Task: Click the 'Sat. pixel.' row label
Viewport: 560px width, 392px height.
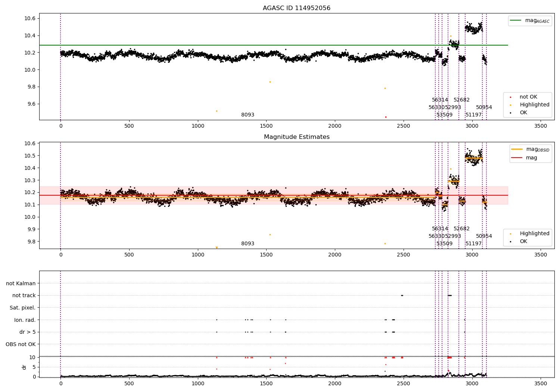Action: [23, 308]
